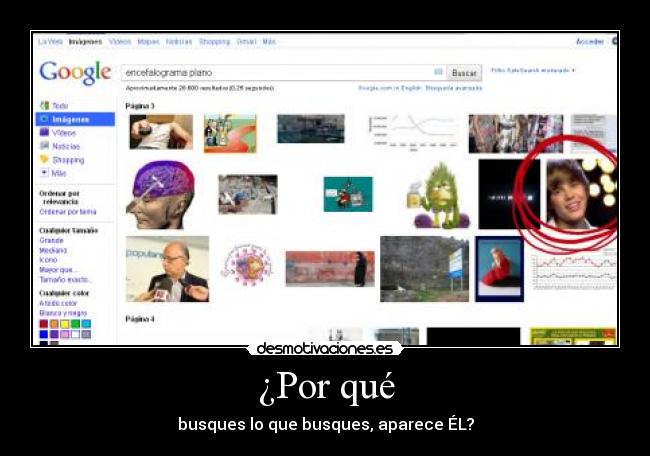The image size is (650, 456).
Task: Pick the blue color swatch
Action: [44, 334]
